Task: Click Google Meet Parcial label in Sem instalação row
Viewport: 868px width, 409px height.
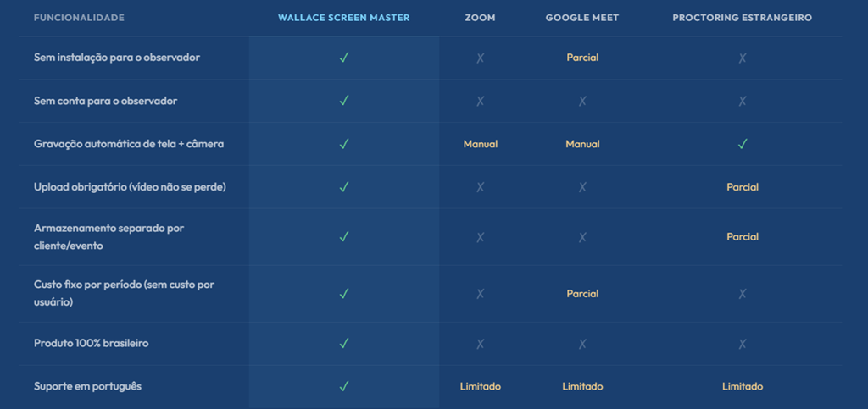Action: pyautogui.click(x=582, y=58)
